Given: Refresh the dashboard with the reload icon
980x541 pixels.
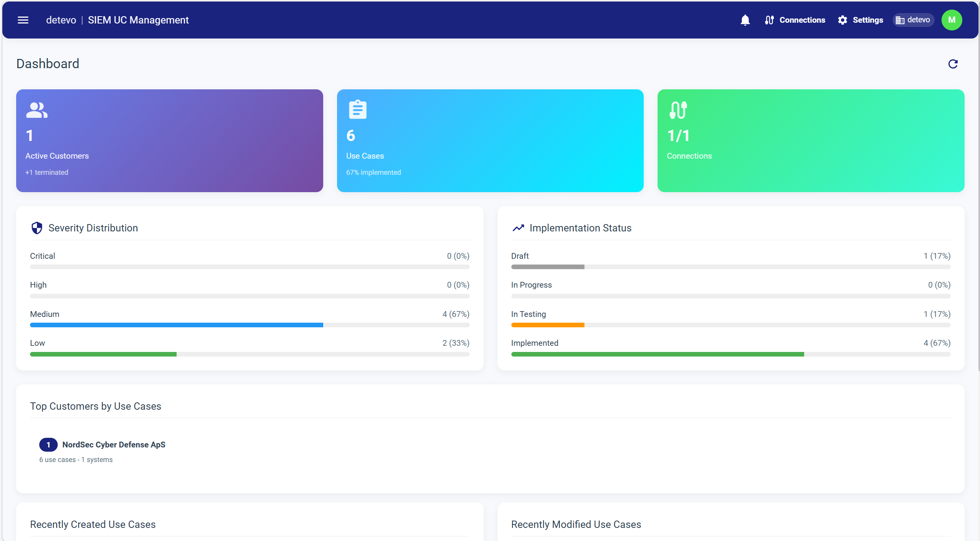Looking at the screenshot, I should 953,64.
